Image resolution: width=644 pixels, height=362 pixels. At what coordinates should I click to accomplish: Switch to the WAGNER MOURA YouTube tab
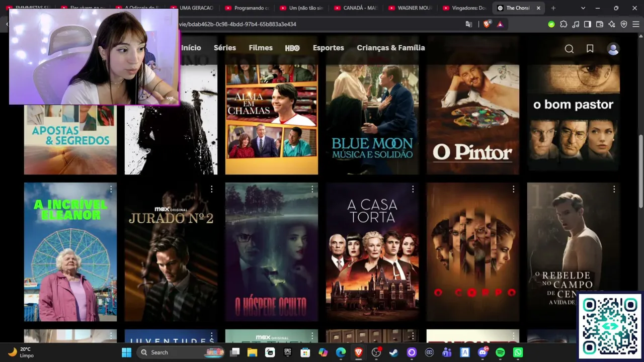(x=411, y=8)
